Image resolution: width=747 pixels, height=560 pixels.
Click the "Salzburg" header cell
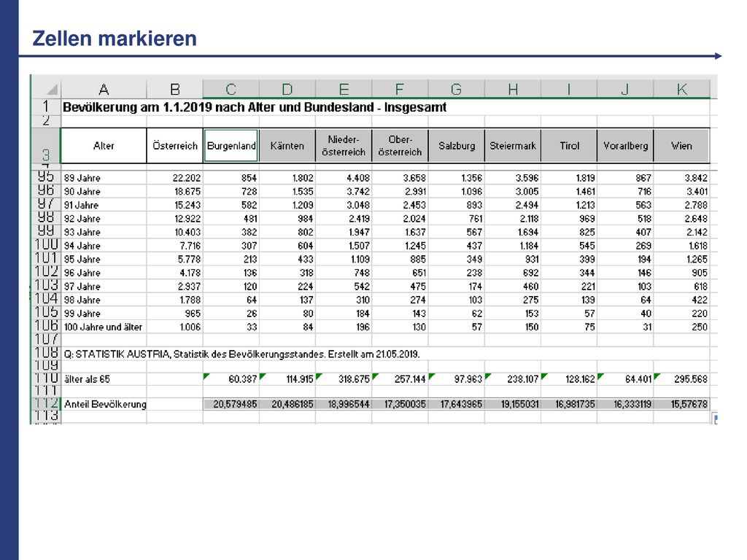457,146
